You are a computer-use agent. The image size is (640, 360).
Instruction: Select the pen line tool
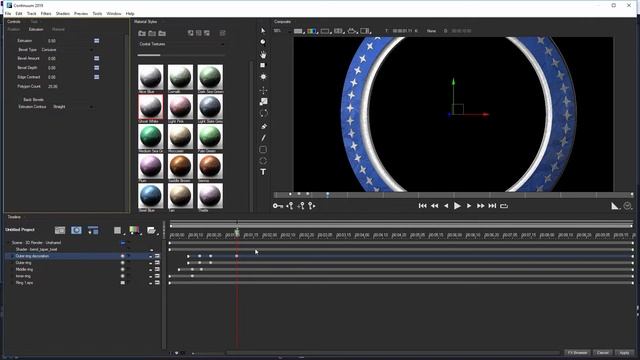click(263, 138)
